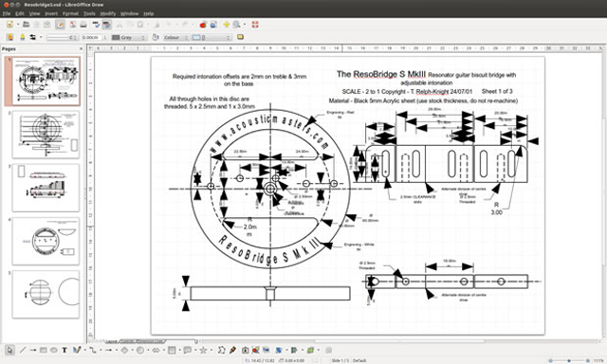Select the page 4 thumbnail
Image resolution: width=607 pixels, height=364 pixels.
(x=46, y=241)
